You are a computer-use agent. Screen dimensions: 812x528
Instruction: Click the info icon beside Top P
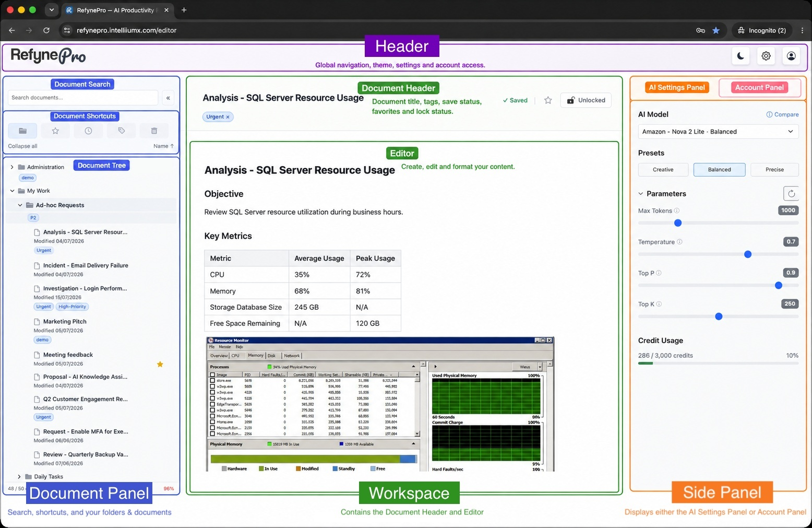tap(659, 273)
